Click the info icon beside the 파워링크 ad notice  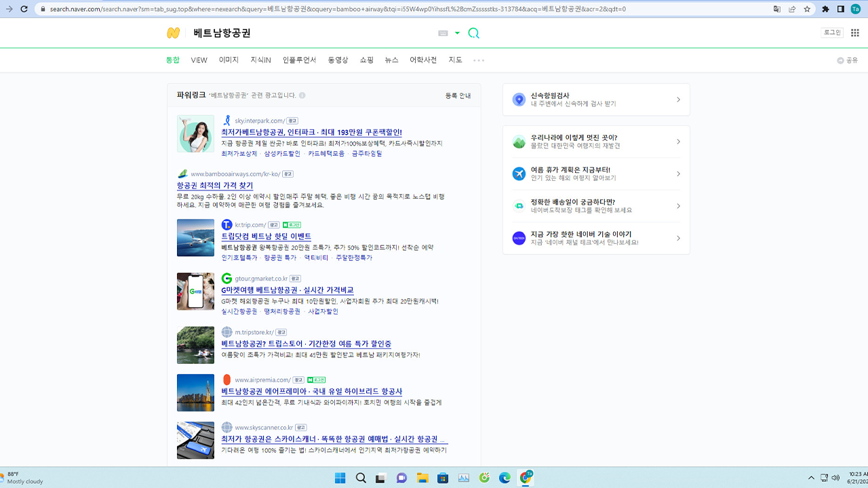click(302, 96)
